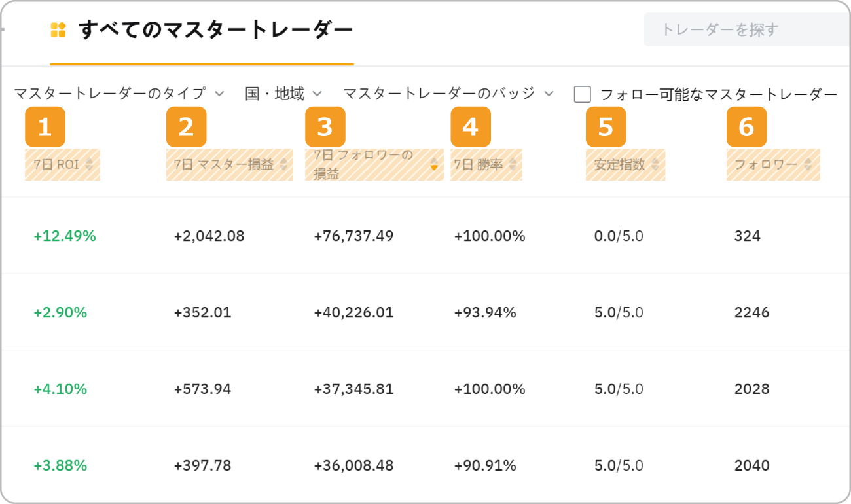
Task: Tick the フォロー可能なマスタートレーダー checkbox
Action: [x=583, y=94]
